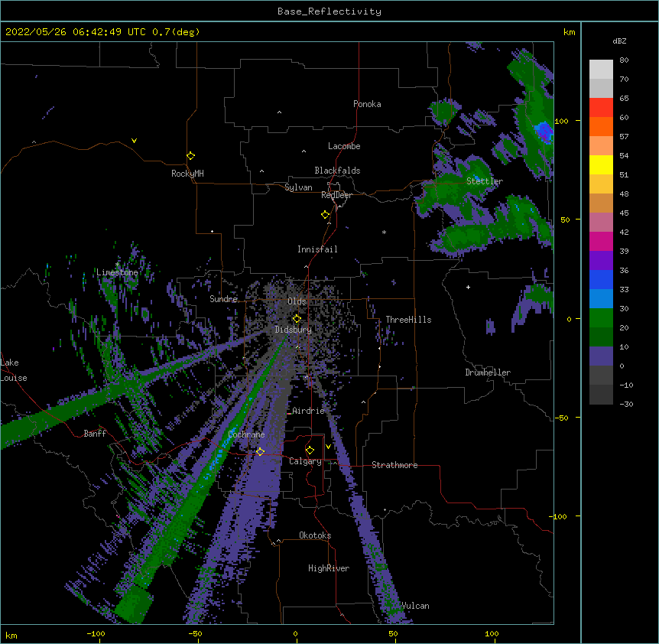Click the Stettler label
Image resolution: width=659 pixels, height=644 pixels.
click(485, 181)
